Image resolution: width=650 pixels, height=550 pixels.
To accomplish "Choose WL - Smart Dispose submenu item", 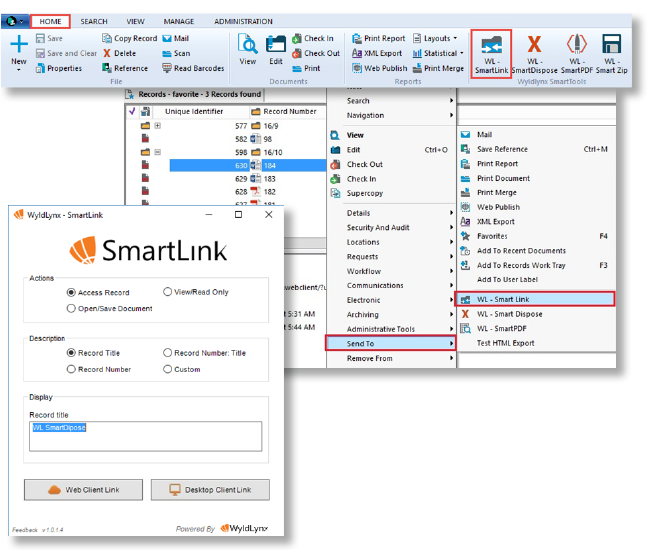I will click(536, 314).
